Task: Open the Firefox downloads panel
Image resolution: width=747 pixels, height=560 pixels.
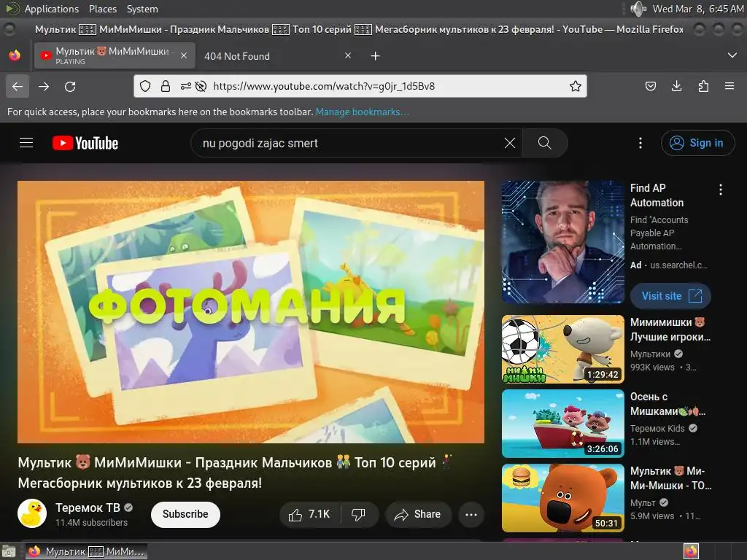Action: point(676,86)
